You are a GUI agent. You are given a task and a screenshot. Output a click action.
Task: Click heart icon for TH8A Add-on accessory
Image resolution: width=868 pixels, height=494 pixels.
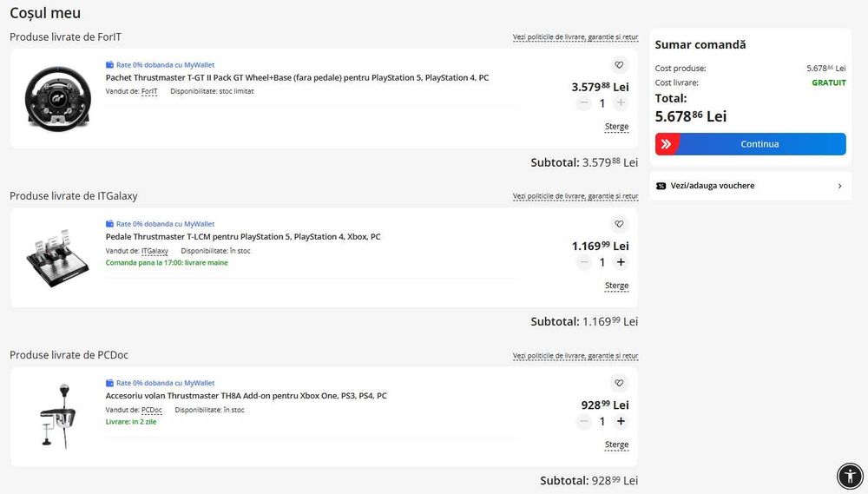pyautogui.click(x=619, y=383)
